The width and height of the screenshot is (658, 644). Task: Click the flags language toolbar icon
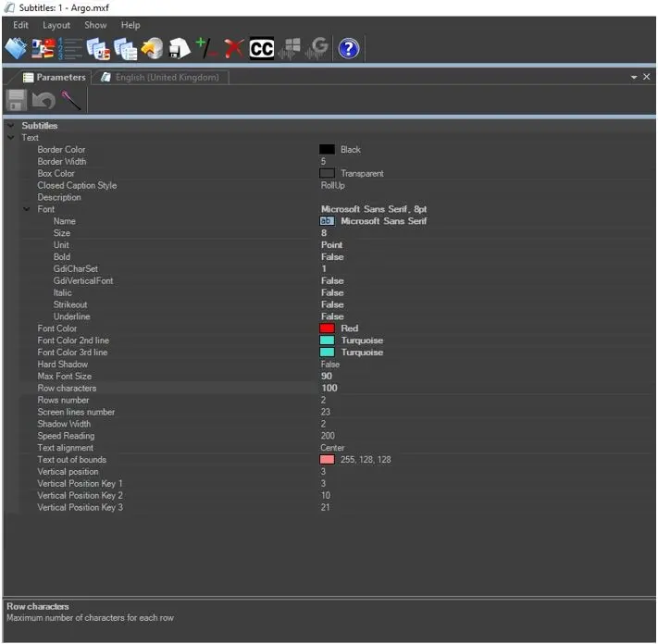pyautogui.click(x=43, y=49)
